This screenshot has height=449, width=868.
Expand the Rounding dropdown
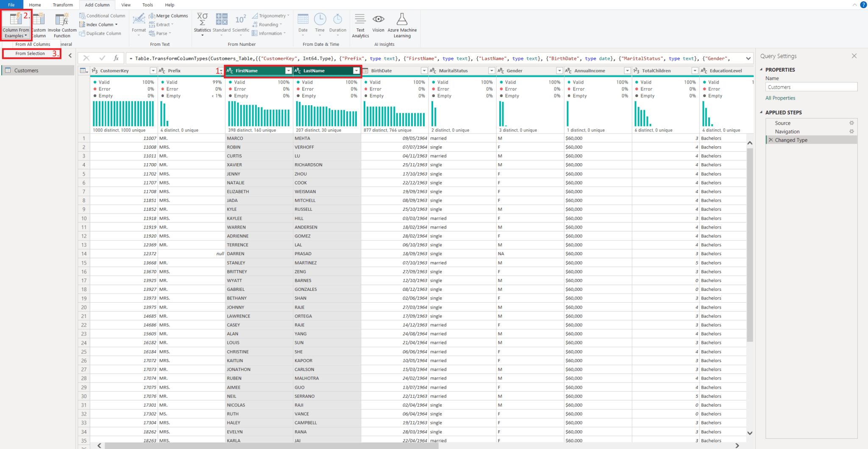pos(267,24)
